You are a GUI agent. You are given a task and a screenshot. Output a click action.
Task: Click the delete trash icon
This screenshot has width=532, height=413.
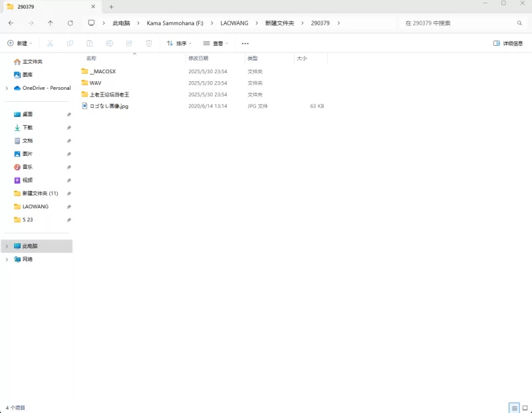point(149,43)
